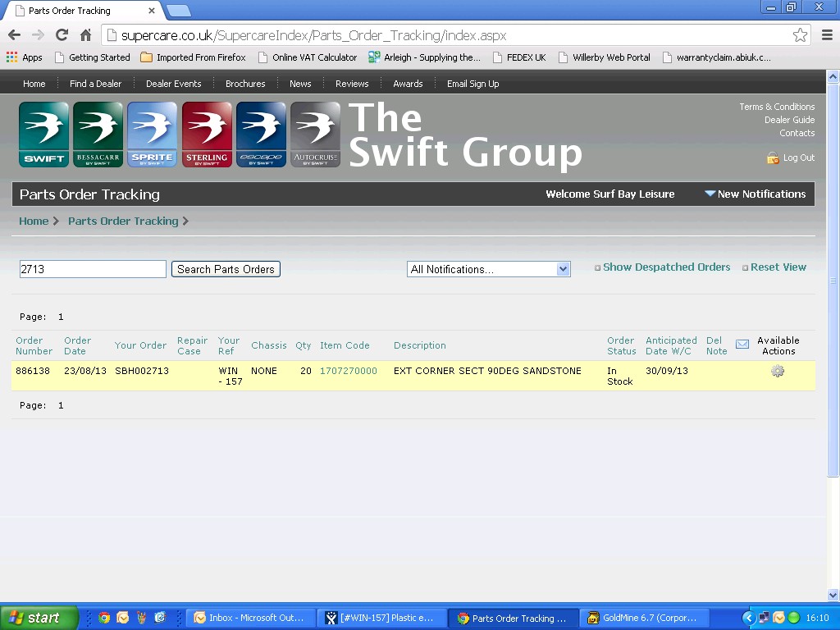Open the Chrome menu hamburger icon
Image resolution: width=840 pixels, height=630 pixels.
click(x=827, y=35)
